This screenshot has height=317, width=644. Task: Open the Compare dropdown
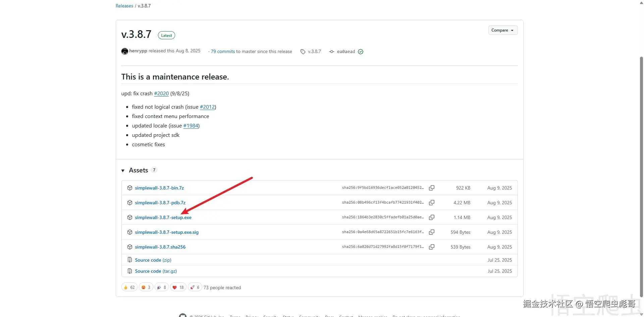coord(503,30)
